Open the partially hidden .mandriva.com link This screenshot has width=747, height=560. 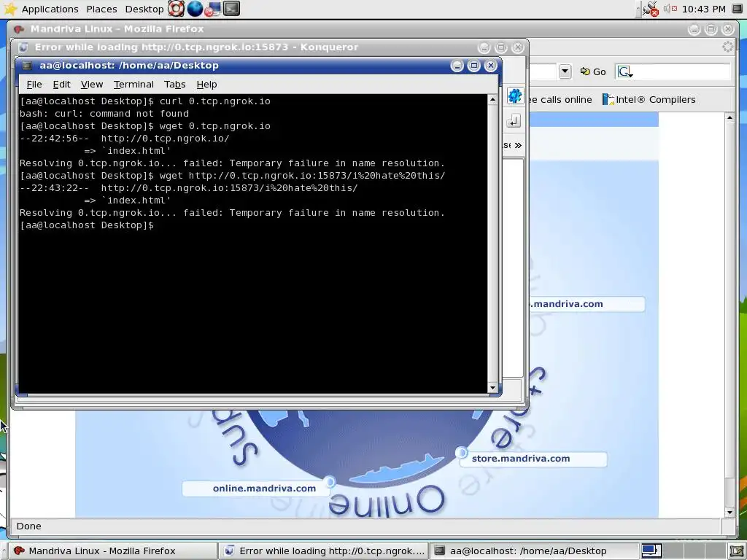click(x=566, y=304)
